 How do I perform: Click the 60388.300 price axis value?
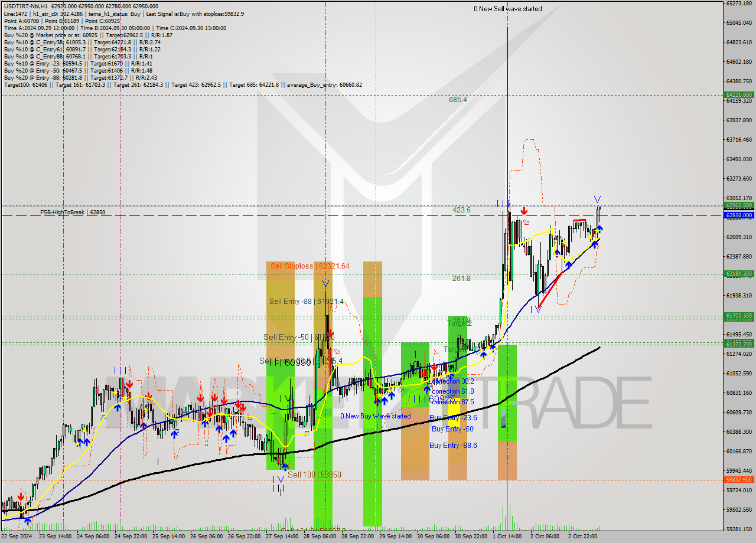point(739,431)
